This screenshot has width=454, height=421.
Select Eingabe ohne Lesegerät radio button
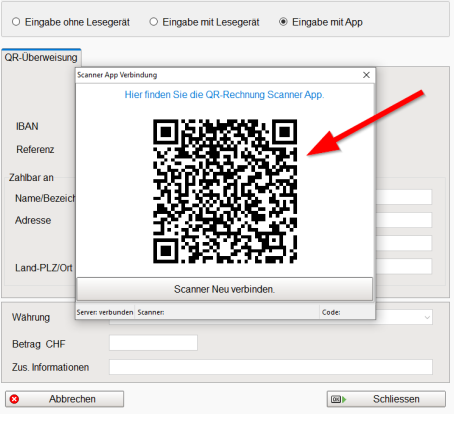pyautogui.click(x=16, y=22)
